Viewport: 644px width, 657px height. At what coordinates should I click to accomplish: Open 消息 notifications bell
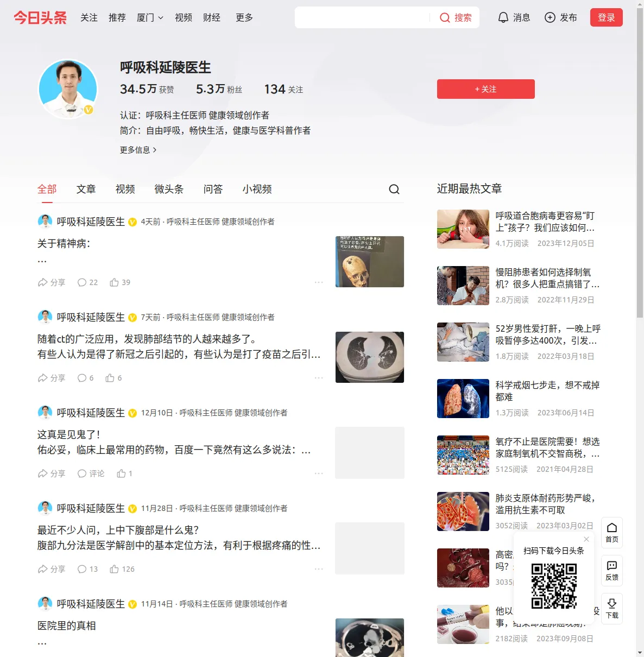click(514, 17)
